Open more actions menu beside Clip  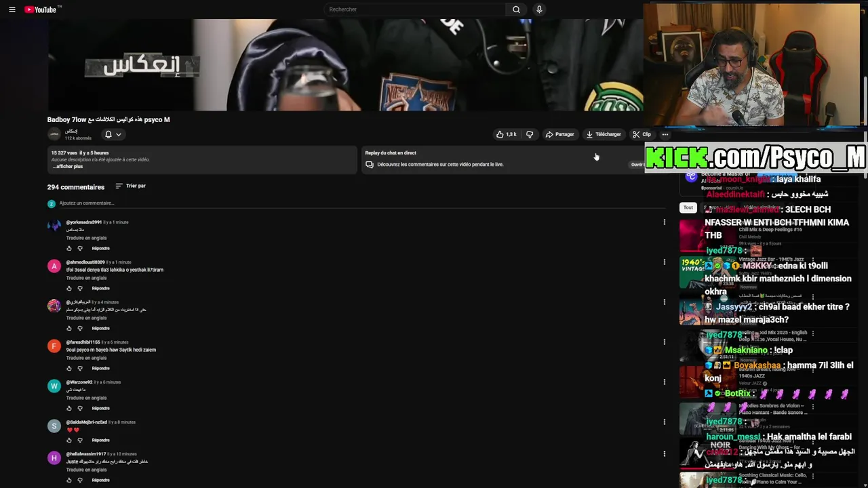click(x=665, y=134)
